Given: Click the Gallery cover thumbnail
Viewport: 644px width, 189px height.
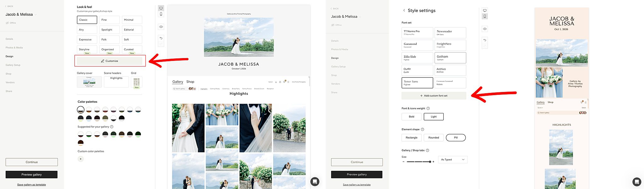Looking at the screenshot, I should [89, 82].
